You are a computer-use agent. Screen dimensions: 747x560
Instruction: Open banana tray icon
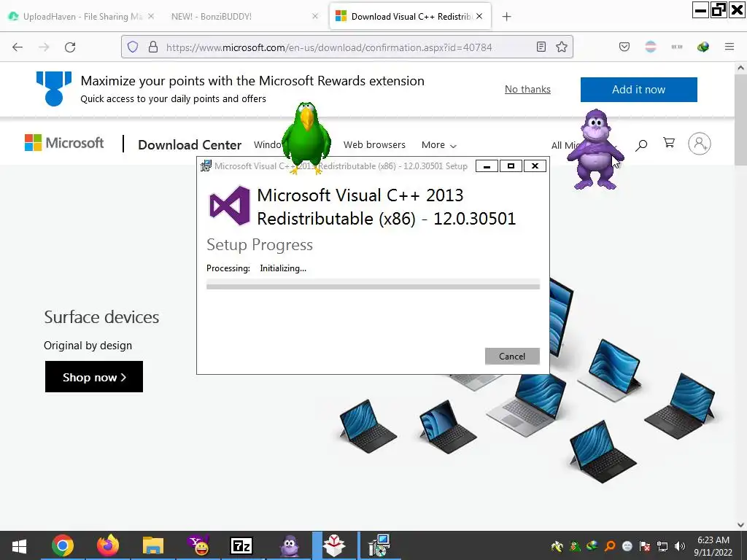557,546
